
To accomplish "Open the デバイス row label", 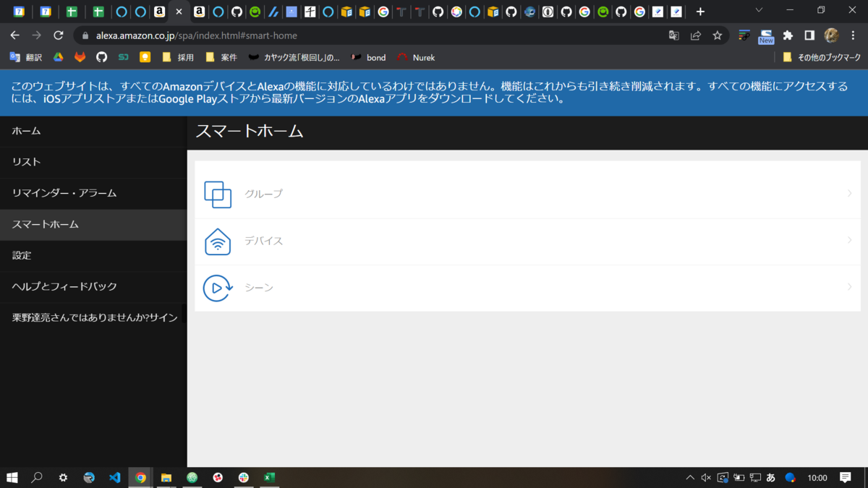I will tap(263, 241).
